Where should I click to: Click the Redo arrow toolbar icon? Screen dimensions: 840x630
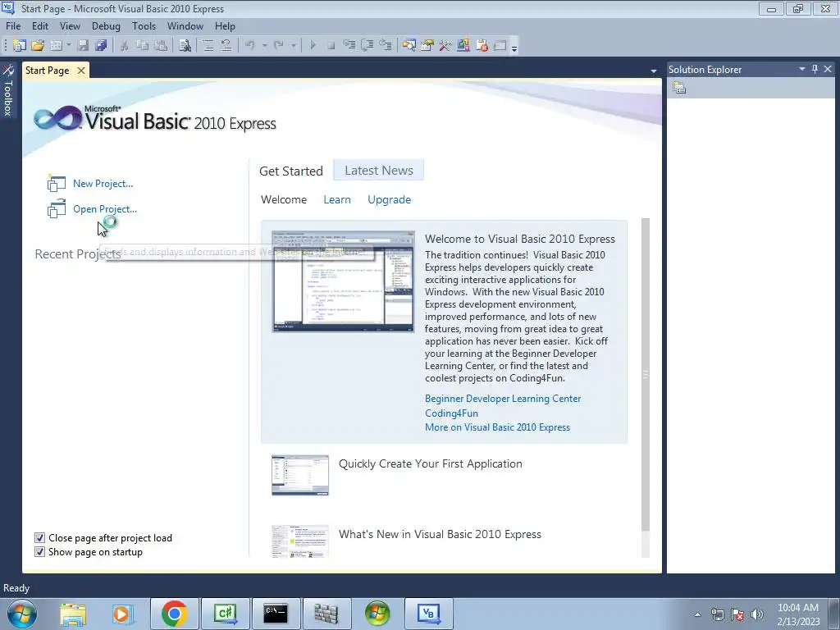click(278, 46)
